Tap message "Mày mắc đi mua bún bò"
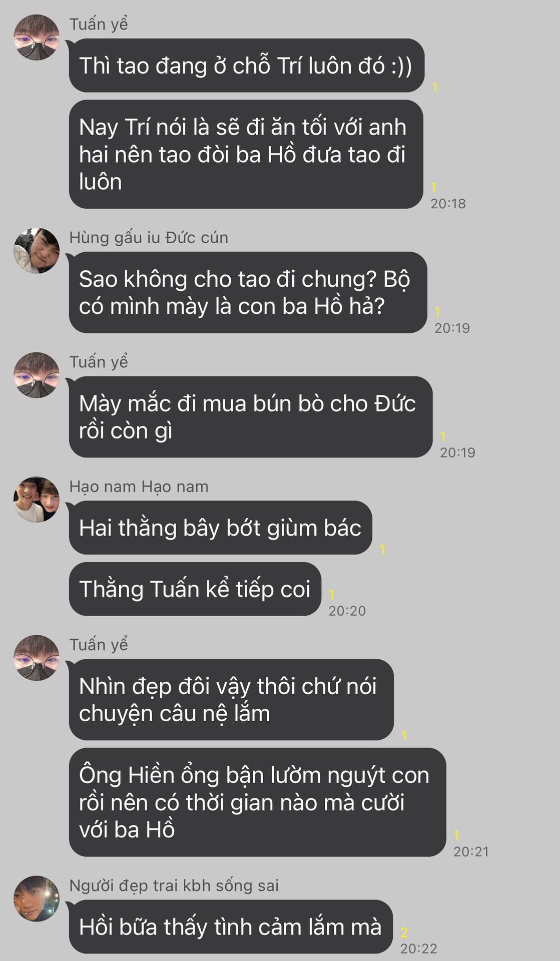Screen dimensions: 560x961 point(251,417)
